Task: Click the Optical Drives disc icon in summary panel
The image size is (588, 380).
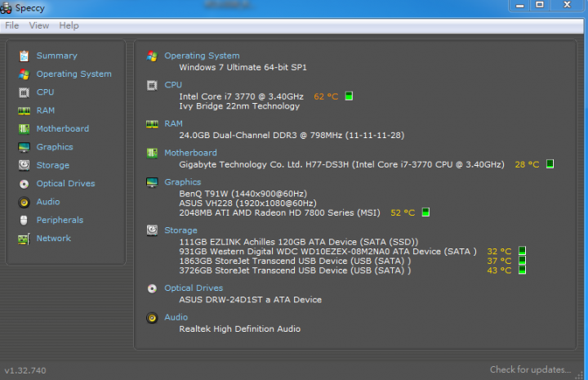Action: 152,288
